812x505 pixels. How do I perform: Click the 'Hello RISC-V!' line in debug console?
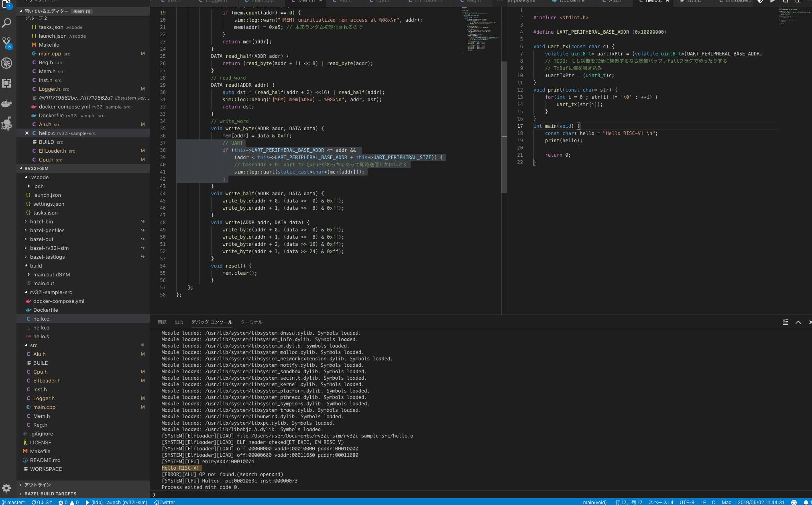tap(181, 468)
